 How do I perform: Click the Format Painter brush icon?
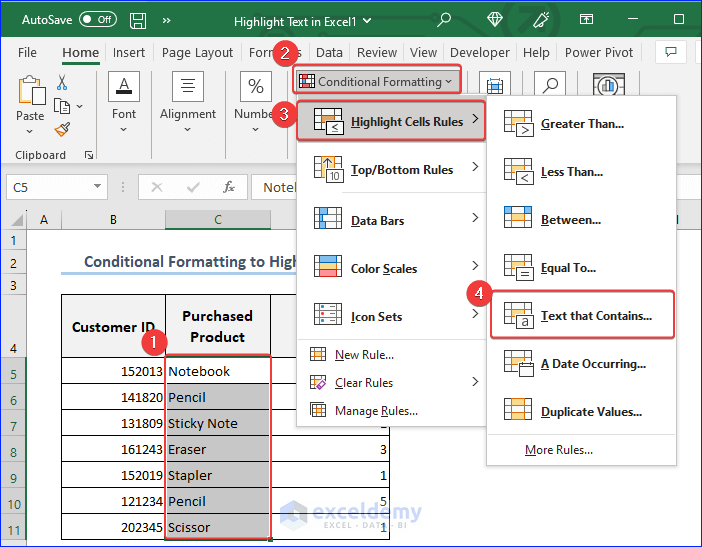62,129
